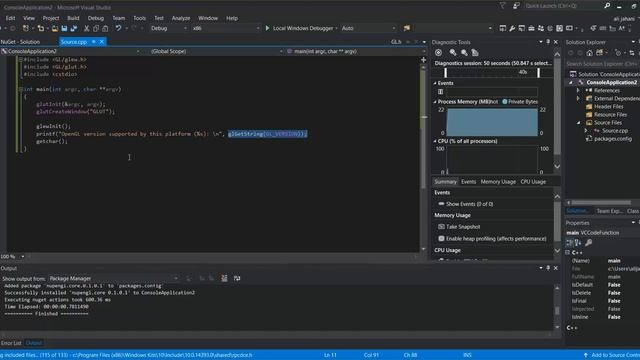
Task: Click the Home icon in Solution Explorer
Action: point(589,53)
